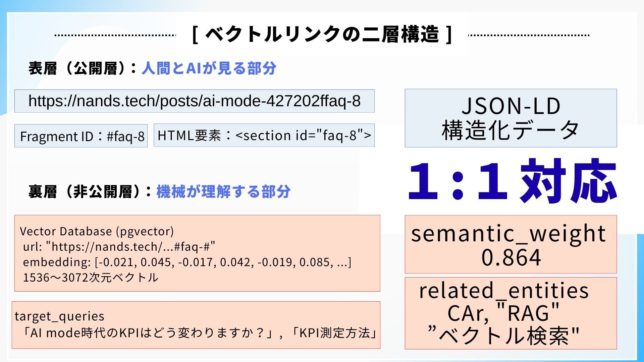Viewport: 644px width, 362px height.
Task: Select the JSON-LD 構造化データ box
Action: click(511, 118)
